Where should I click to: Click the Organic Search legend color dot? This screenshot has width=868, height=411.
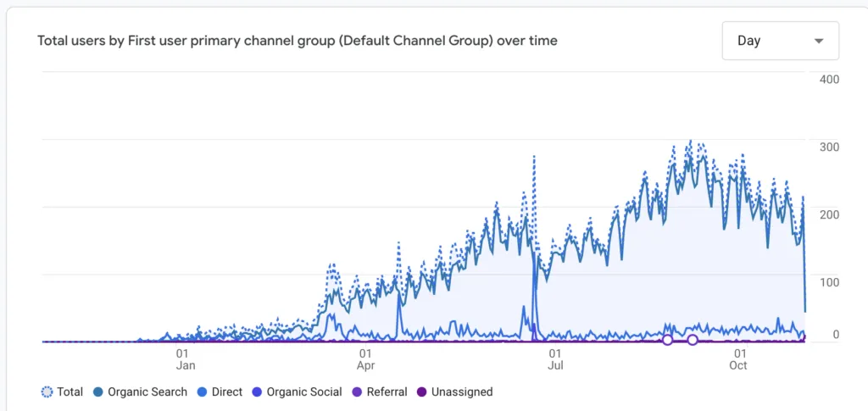click(x=98, y=392)
